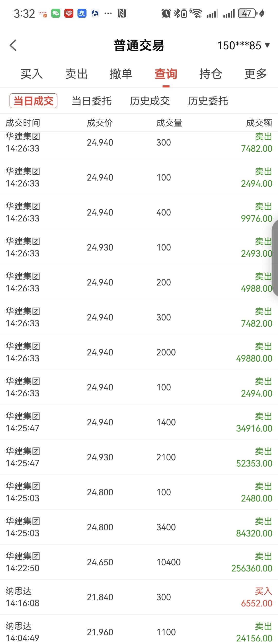
Task: Select the 当日成交 filter
Action: [33, 101]
